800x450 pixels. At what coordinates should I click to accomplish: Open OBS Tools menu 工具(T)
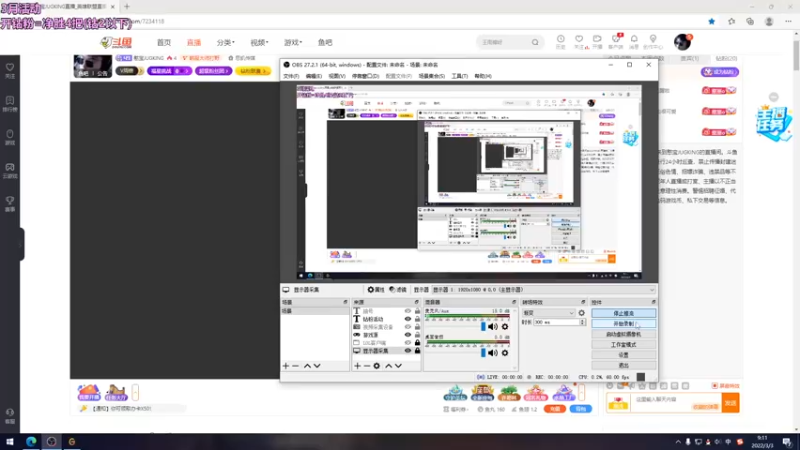click(459, 76)
